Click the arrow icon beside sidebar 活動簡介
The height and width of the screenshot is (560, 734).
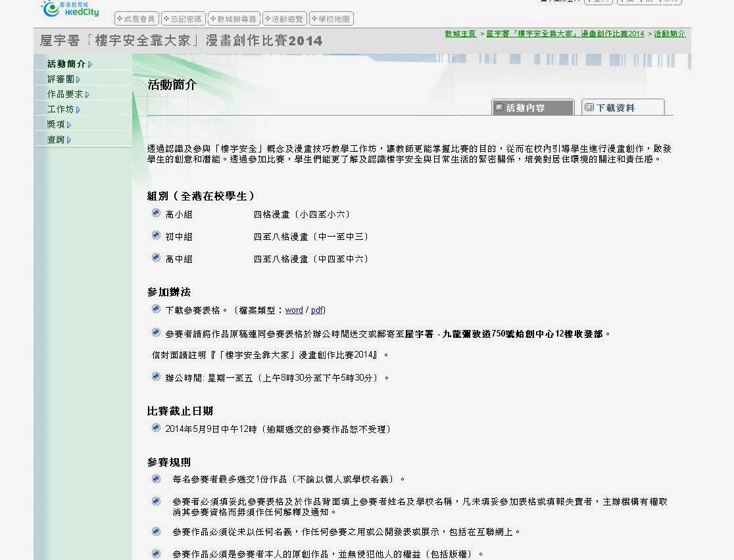pyautogui.click(x=90, y=64)
